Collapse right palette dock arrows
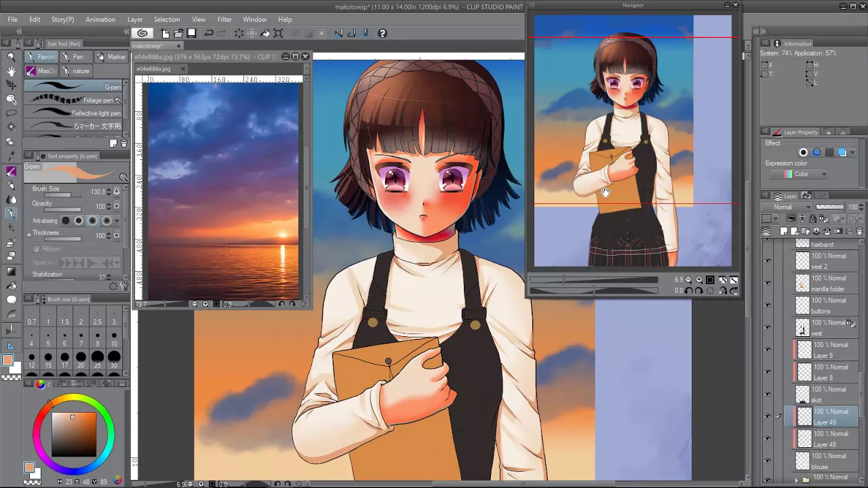Screen dimensions: 868x488 point(762,32)
